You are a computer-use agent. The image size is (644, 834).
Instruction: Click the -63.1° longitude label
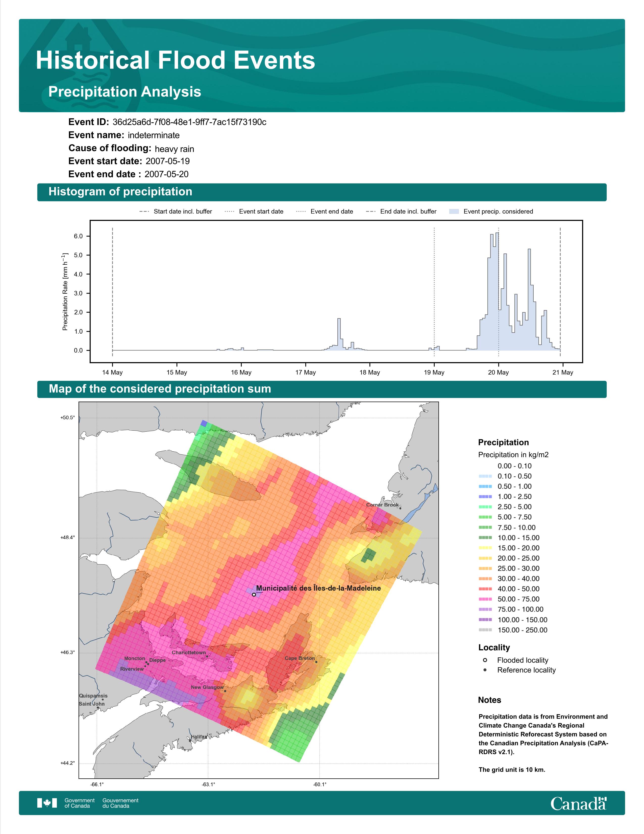[208, 784]
